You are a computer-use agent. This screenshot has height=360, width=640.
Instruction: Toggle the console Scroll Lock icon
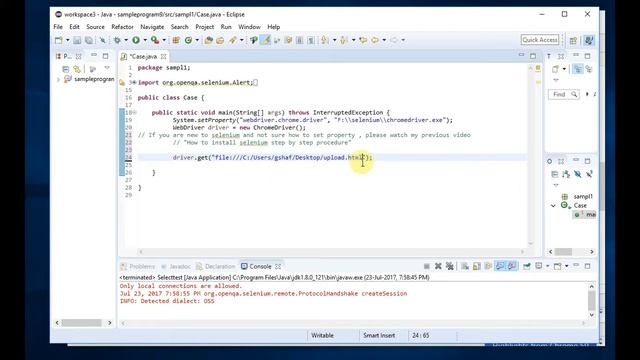tap(477, 266)
